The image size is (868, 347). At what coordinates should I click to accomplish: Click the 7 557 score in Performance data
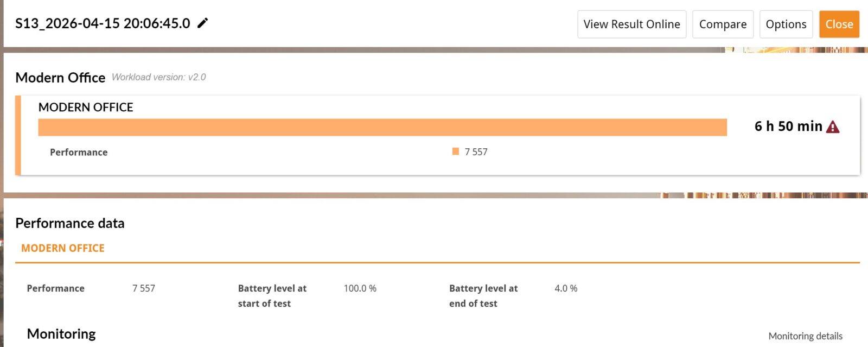(144, 288)
